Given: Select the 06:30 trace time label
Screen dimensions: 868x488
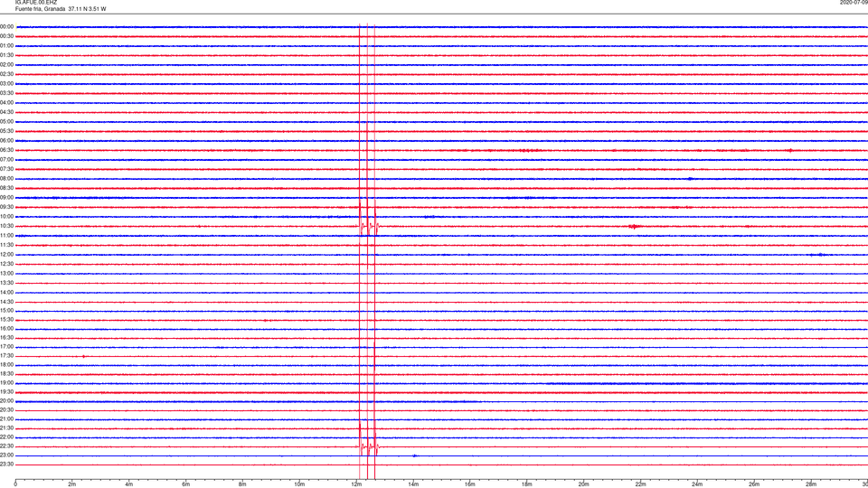Looking at the screenshot, I should 6,150.
